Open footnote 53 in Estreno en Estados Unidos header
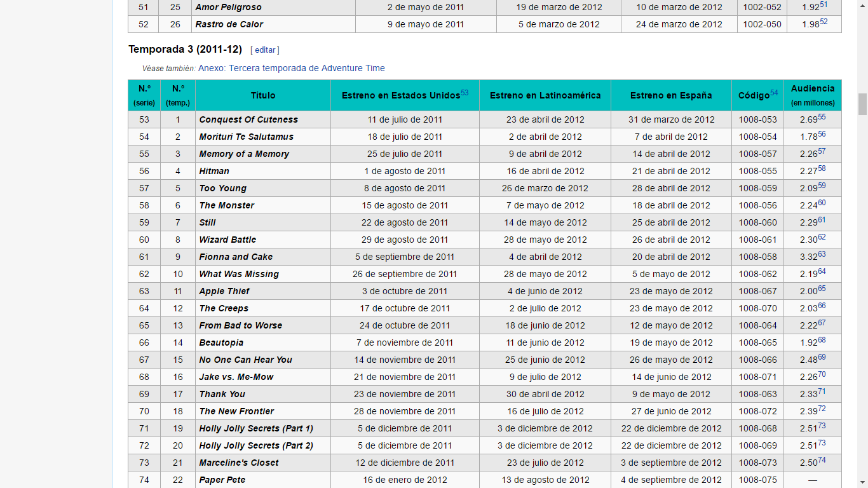 tap(465, 93)
